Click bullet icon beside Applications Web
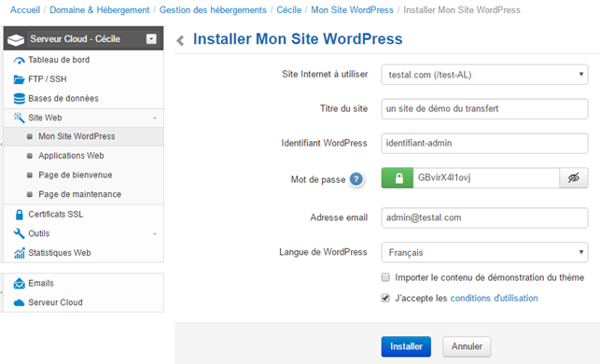 (x=30, y=156)
